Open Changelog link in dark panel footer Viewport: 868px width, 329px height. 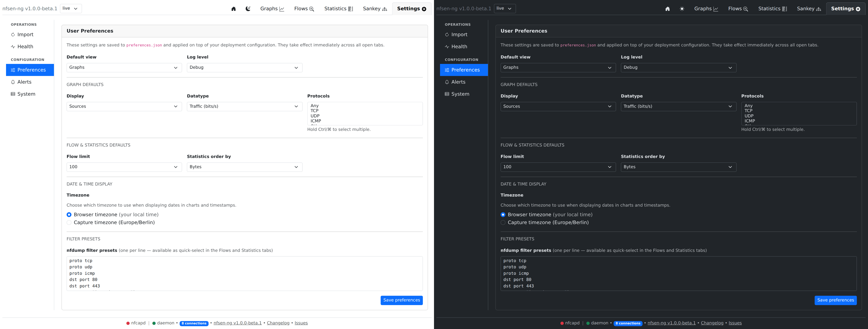pyautogui.click(x=712, y=323)
